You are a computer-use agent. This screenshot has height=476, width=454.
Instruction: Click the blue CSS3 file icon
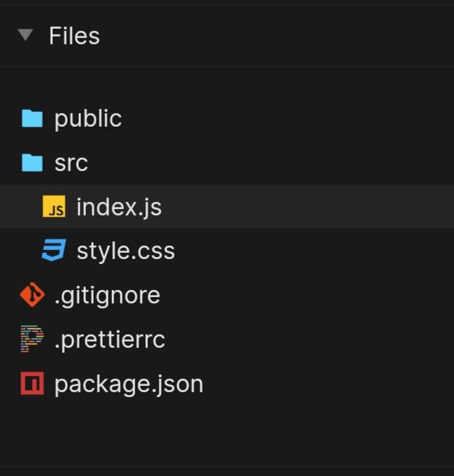click(54, 251)
